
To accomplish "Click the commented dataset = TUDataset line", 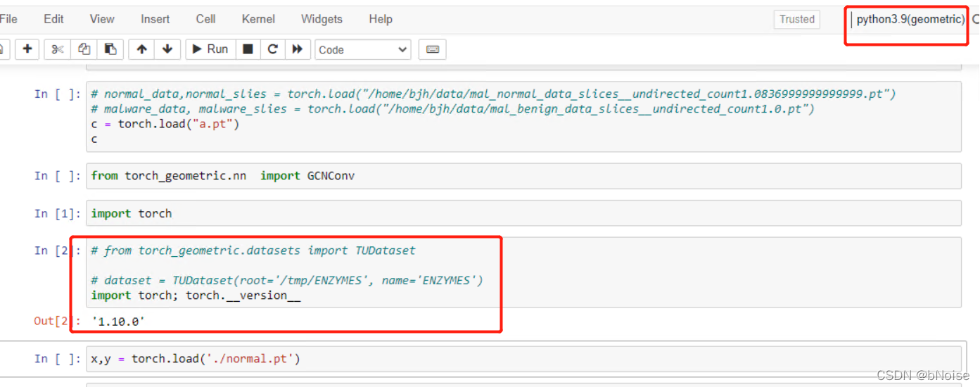I will [287, 280].
